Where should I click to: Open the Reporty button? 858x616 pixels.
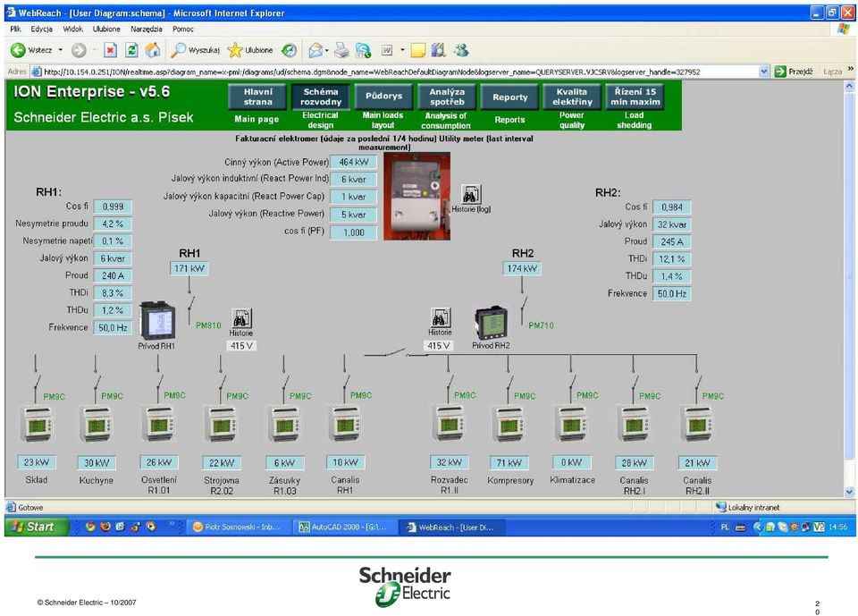509,97
